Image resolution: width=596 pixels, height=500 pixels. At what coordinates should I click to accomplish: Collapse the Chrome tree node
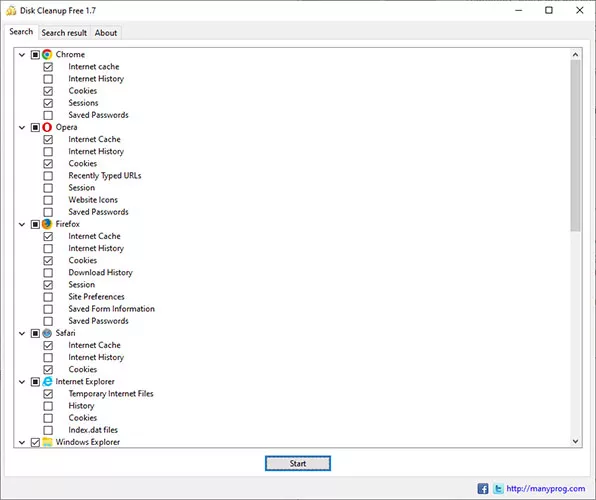click(x=22, y=55)
